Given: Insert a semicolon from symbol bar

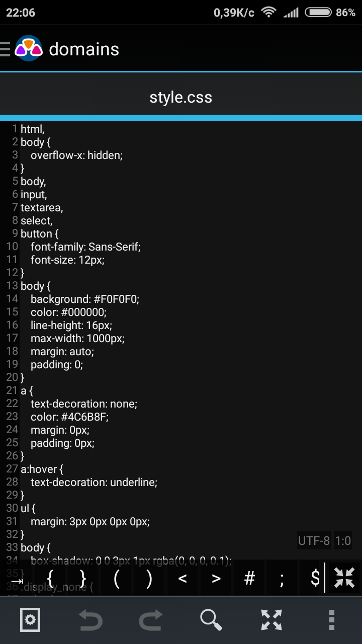Looking at the screenshot, I should point(282,579).
